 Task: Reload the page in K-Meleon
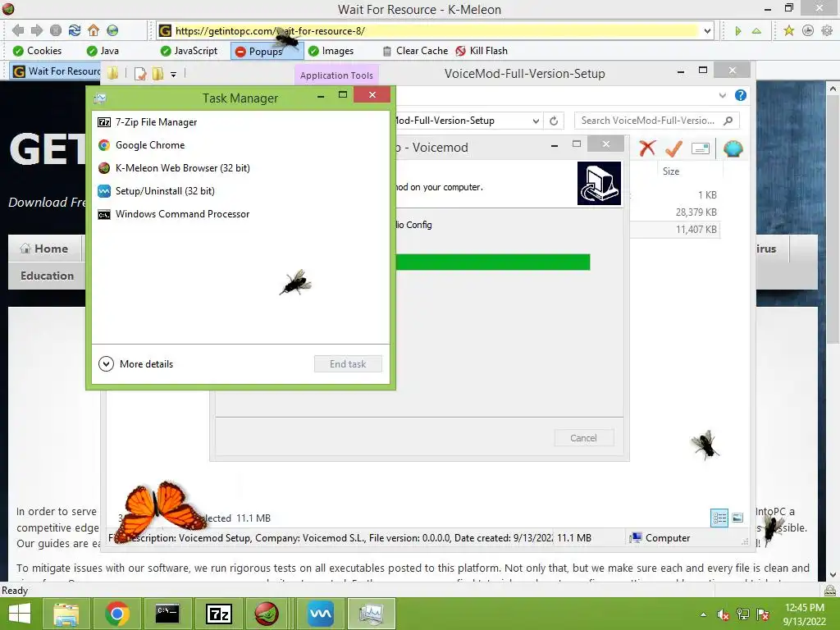click(74, 30)
